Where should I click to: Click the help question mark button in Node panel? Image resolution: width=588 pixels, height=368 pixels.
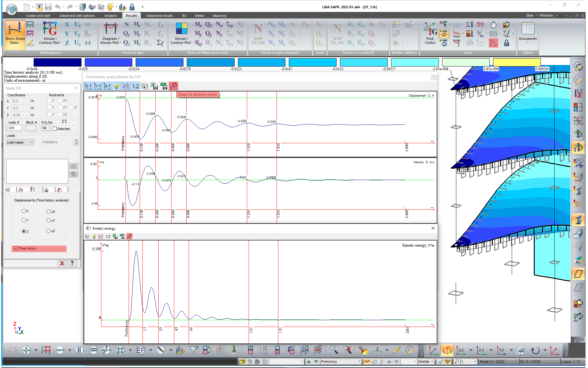click(x=73, y=263)
